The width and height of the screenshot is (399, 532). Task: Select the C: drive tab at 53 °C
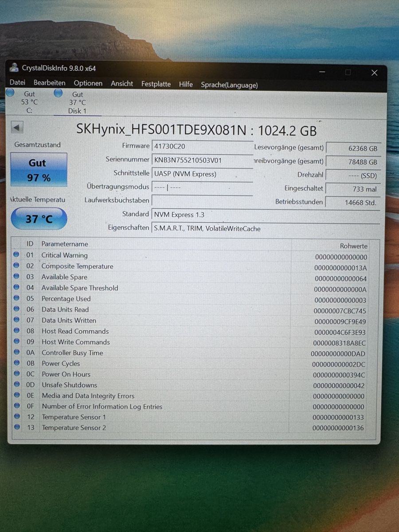tap(29, 102)
